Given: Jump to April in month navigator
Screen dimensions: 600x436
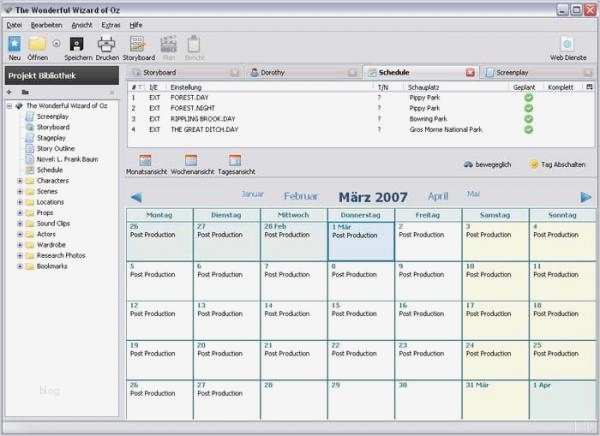Looking at the screenshot, I should 438,196.
